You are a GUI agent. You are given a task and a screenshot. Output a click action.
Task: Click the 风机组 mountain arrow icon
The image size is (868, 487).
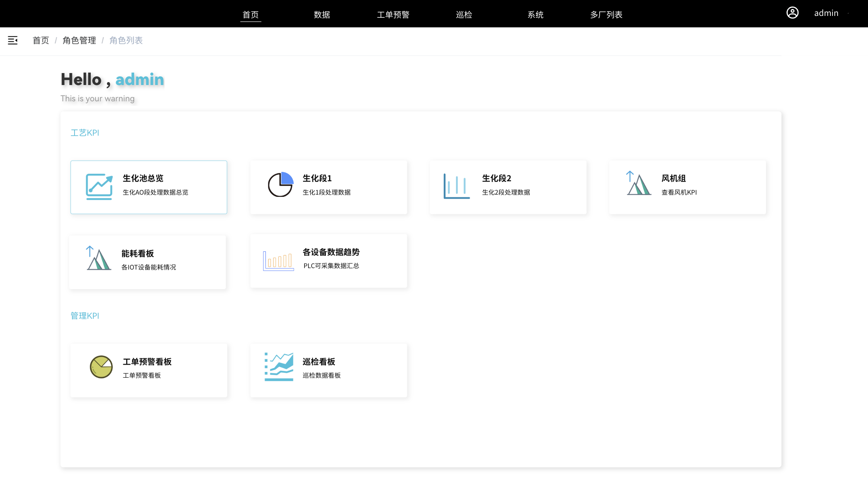[x=639, y=183]
